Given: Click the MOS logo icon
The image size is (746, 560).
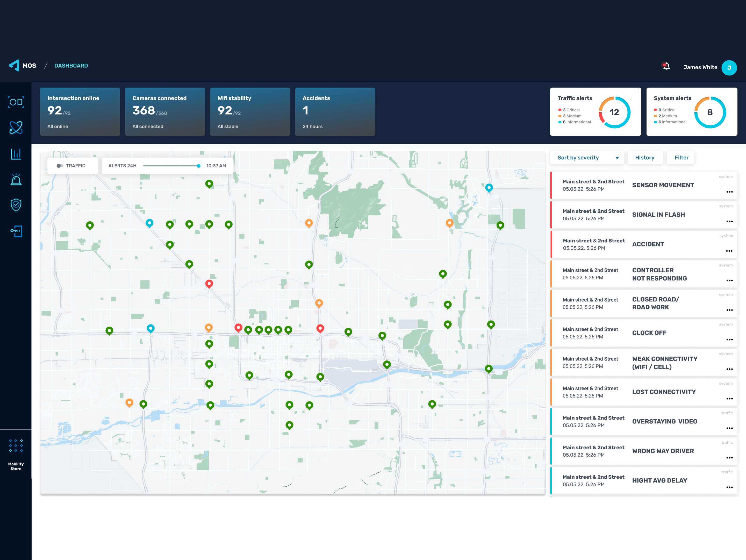Looking at the screenshot, I should click(x=14, y=66).
